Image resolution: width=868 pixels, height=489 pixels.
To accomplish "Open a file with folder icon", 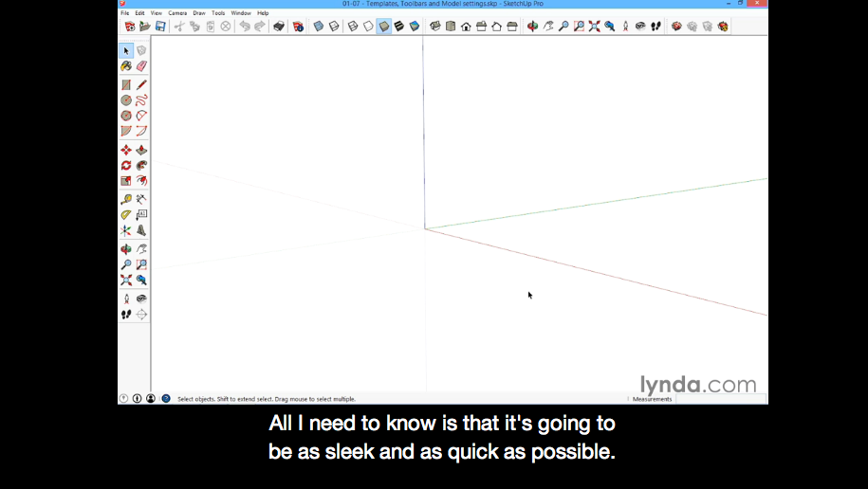I will point(145,26).
